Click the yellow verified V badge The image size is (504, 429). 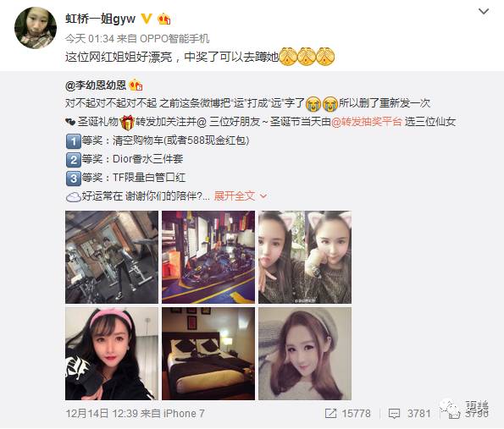(x=147, y=19)
